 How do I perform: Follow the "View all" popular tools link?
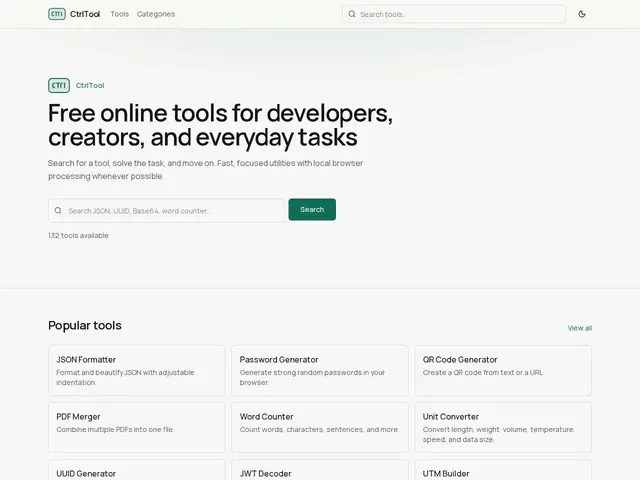[580, 328]
